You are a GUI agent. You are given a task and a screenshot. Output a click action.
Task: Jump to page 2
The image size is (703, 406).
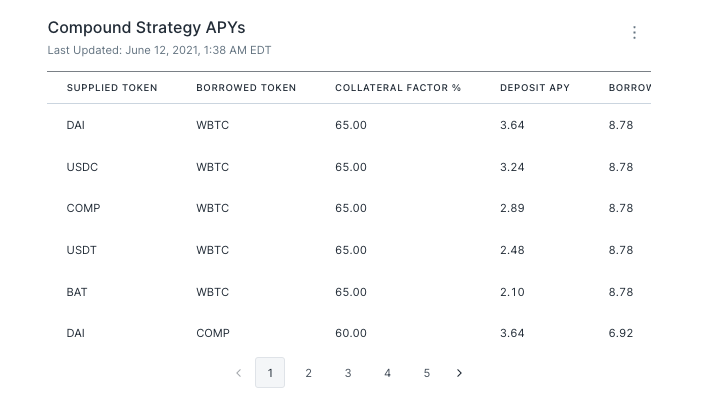[308, 373]
